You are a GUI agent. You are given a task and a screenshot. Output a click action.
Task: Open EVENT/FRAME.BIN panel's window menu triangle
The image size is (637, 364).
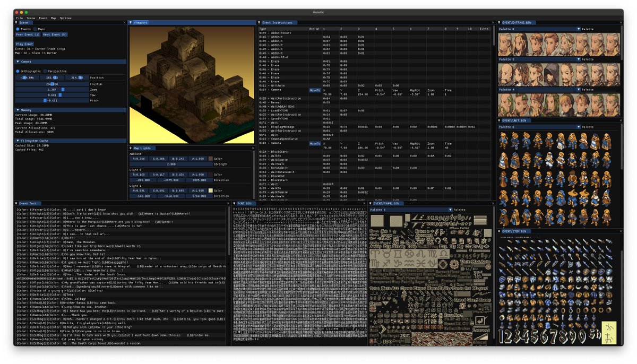(371, 203)
